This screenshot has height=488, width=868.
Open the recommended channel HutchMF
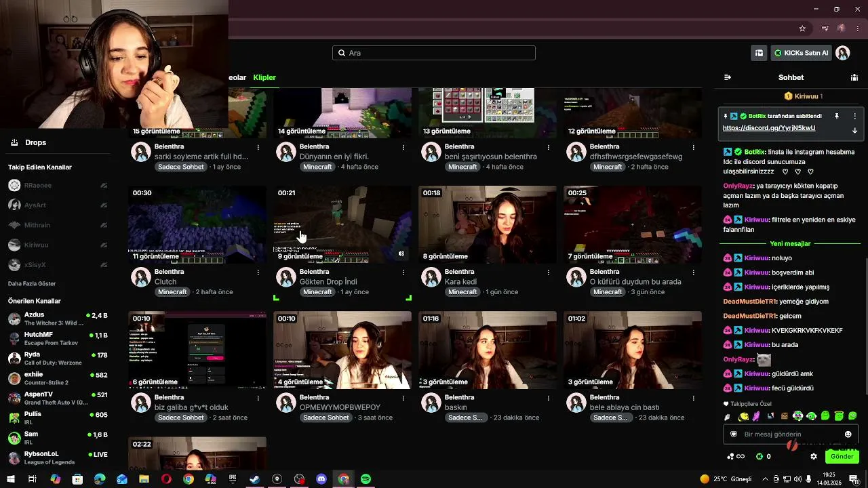[58, 339]
